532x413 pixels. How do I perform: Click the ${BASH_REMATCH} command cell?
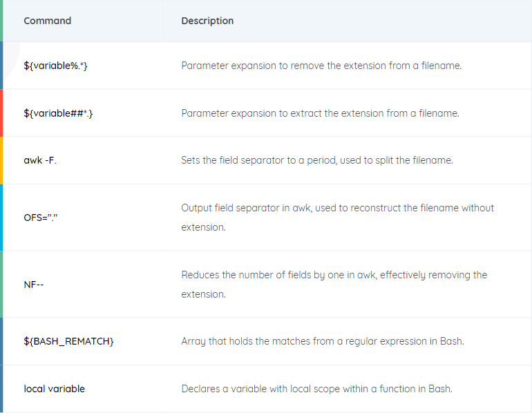(x=68, y=341)
